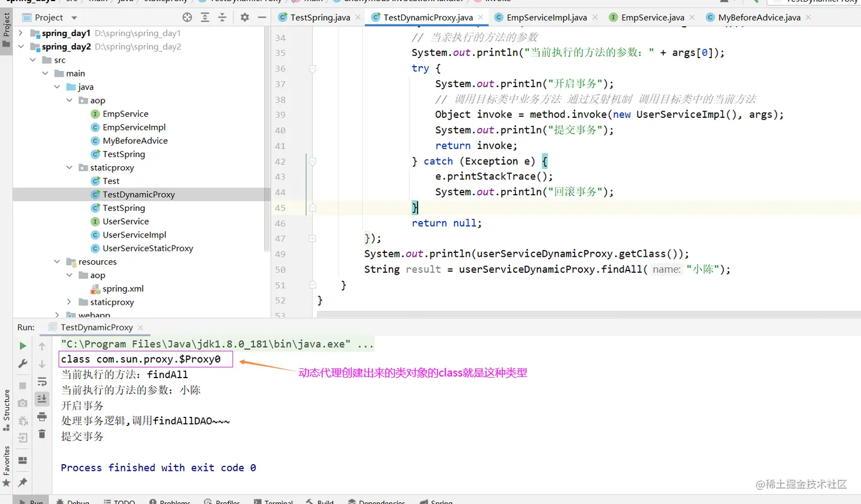Click the Down the Stack Trace arrow
Viewport: 861px width, 504px height.
pos(42,363)
